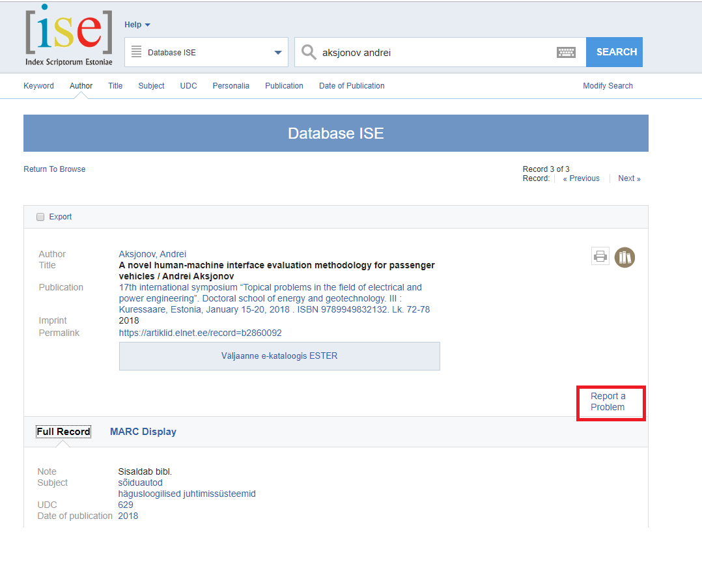702x588 pixels.
Task: Go to Next record
Action: click(629, 178)
